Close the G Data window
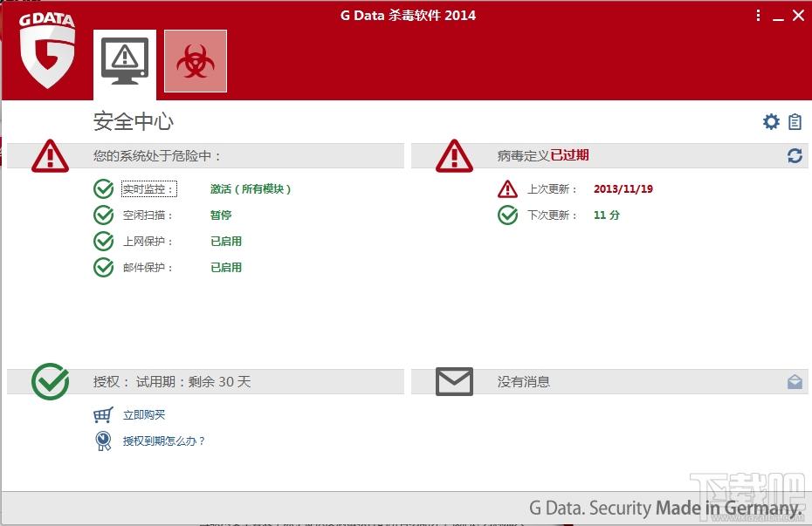812x526 pixels. tap(799, 16)
